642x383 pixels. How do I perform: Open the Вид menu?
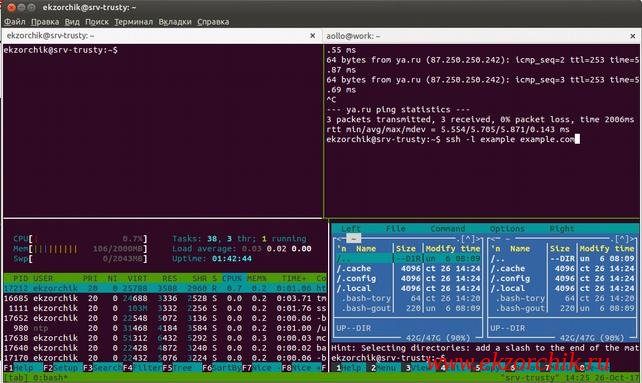tap(72, 22)
